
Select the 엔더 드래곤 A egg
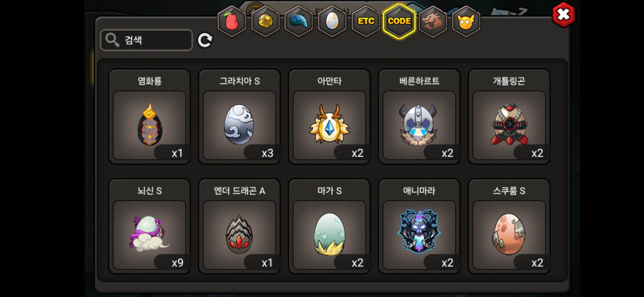click(x=239, y=226)
